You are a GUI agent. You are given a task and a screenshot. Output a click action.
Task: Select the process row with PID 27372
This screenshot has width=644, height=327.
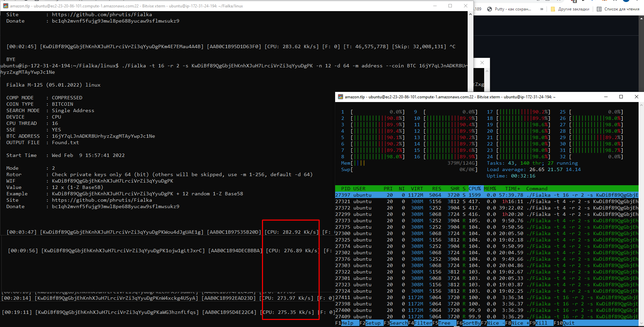[487, 208]
